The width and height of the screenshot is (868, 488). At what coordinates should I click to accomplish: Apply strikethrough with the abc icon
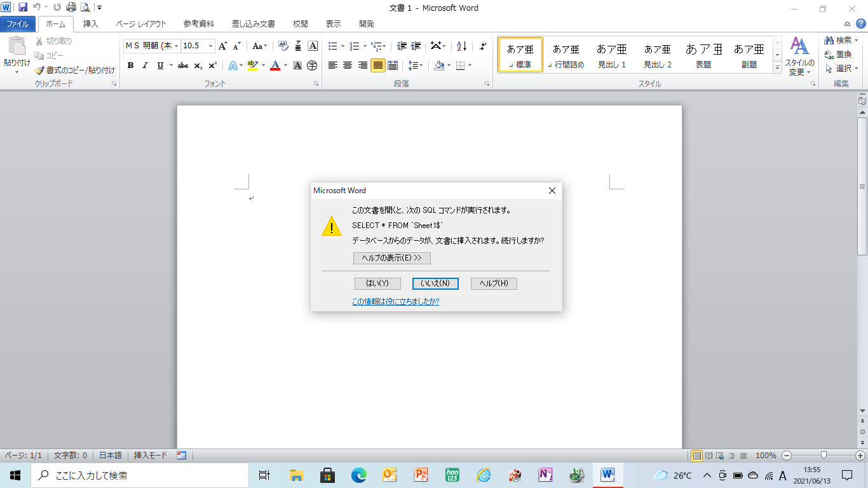click(x=183, y=65)
